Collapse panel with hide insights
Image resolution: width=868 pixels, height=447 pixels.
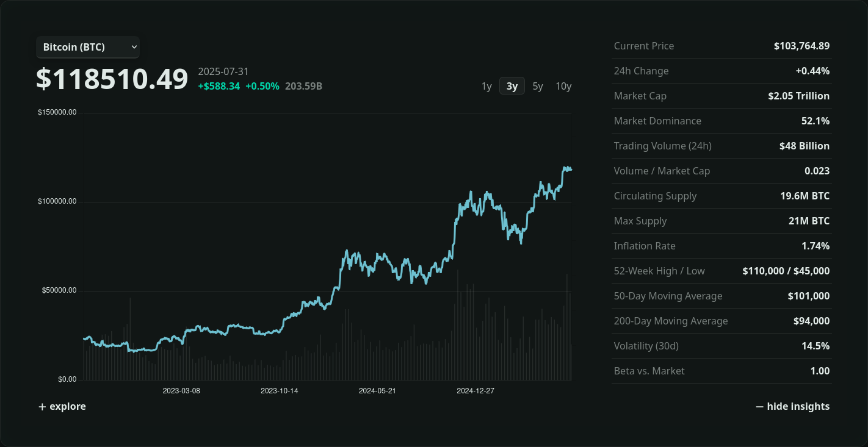(792, 407)
